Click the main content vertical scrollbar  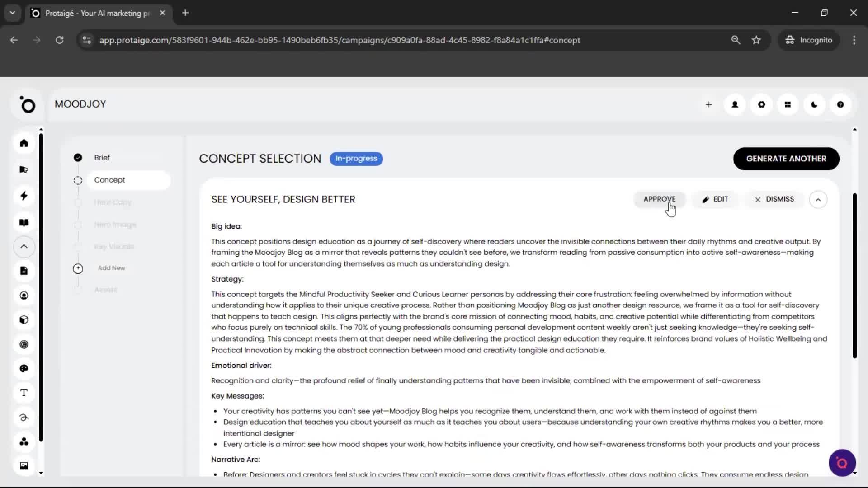pyautogui.click(x=854, y=276)
